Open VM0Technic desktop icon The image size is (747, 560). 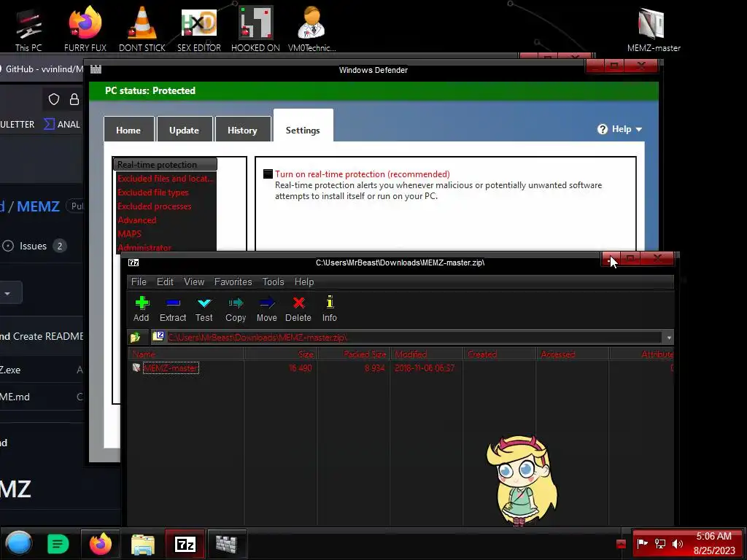point(311,28)
